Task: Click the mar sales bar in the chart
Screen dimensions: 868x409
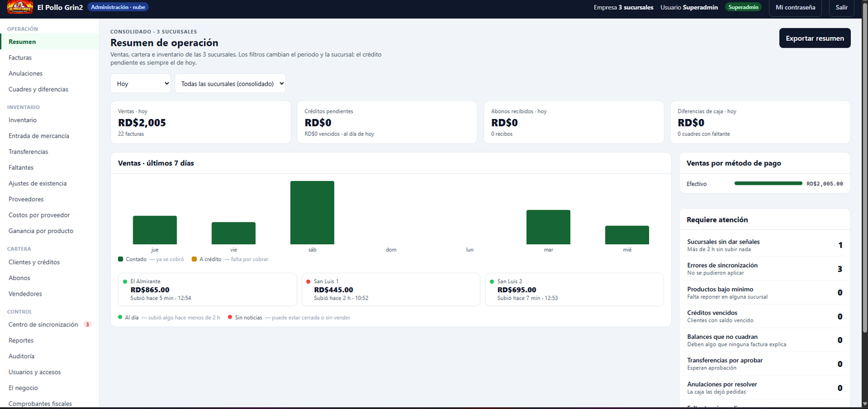Action: tap(548, 227)
